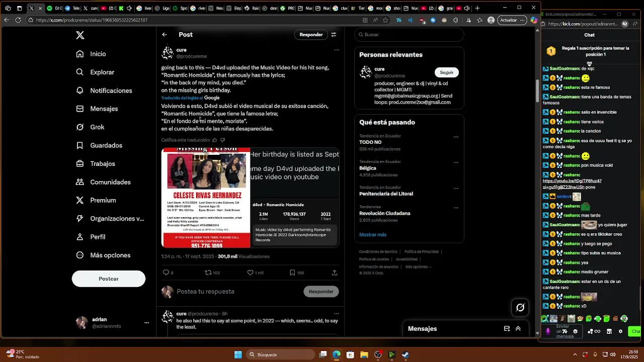Image resolution: width=644 pixels, height=362 pixels.
Task: Click green Chat send button in Kick
Action: click(635, 331)
